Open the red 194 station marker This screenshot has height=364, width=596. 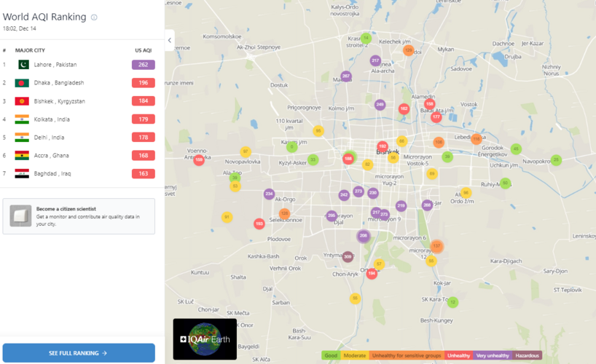click(x=372, y=274)
